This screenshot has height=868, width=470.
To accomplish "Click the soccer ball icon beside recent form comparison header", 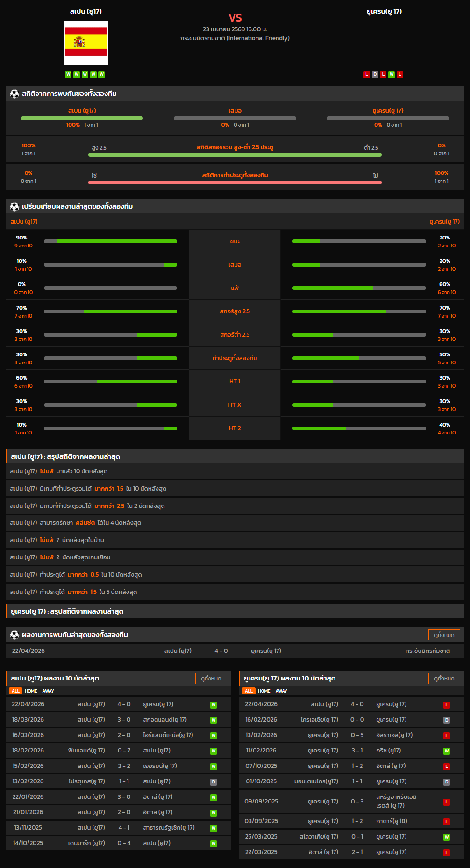I will 14,207.
